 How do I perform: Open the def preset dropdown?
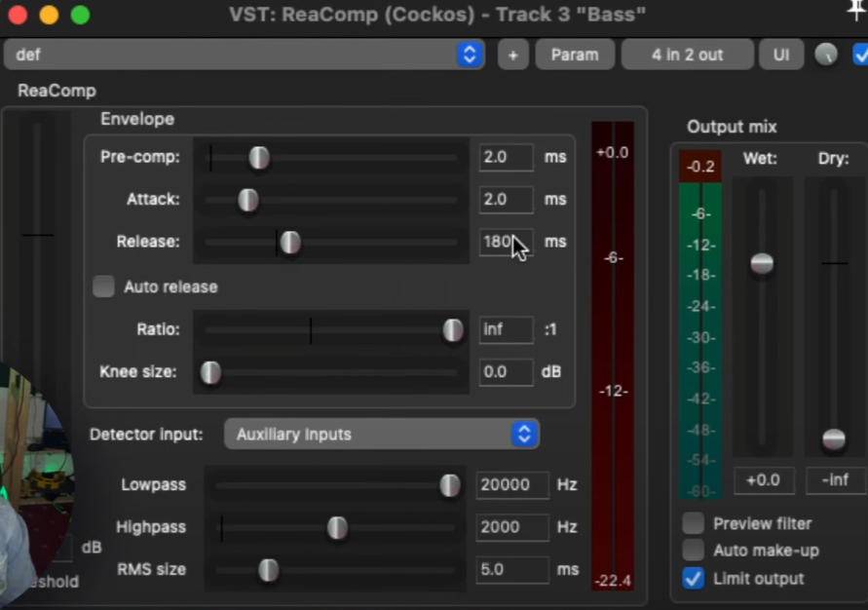245,55
